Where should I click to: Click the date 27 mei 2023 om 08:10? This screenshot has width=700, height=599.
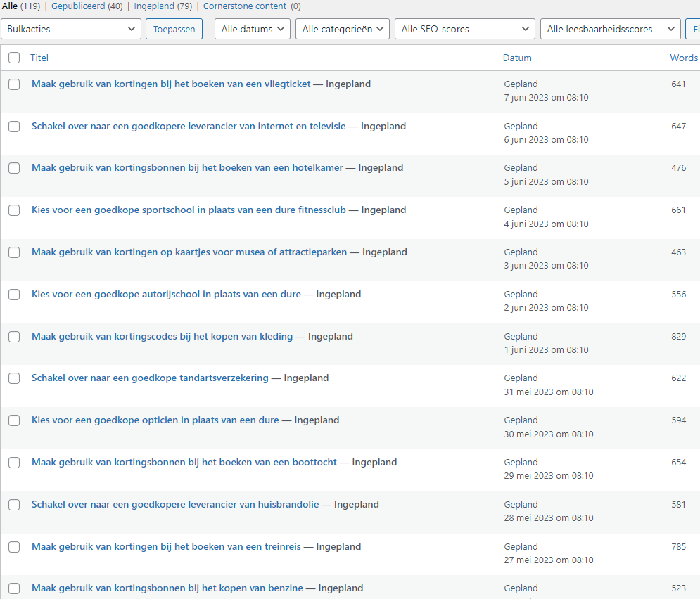549,560
